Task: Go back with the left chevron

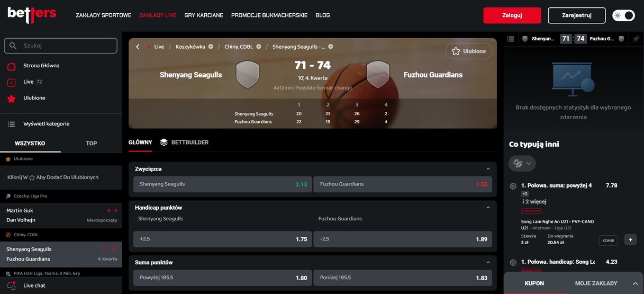Action: point(138,47)
